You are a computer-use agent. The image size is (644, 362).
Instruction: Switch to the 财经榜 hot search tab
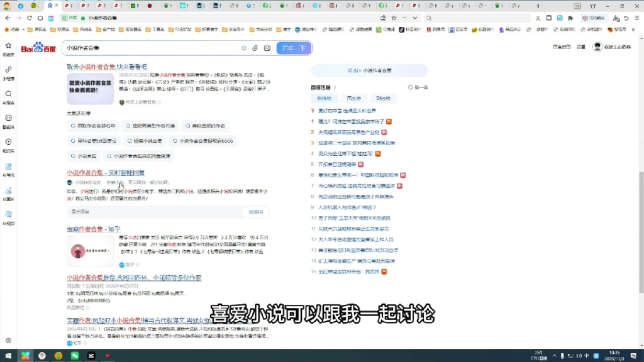[x=384, y=98]
